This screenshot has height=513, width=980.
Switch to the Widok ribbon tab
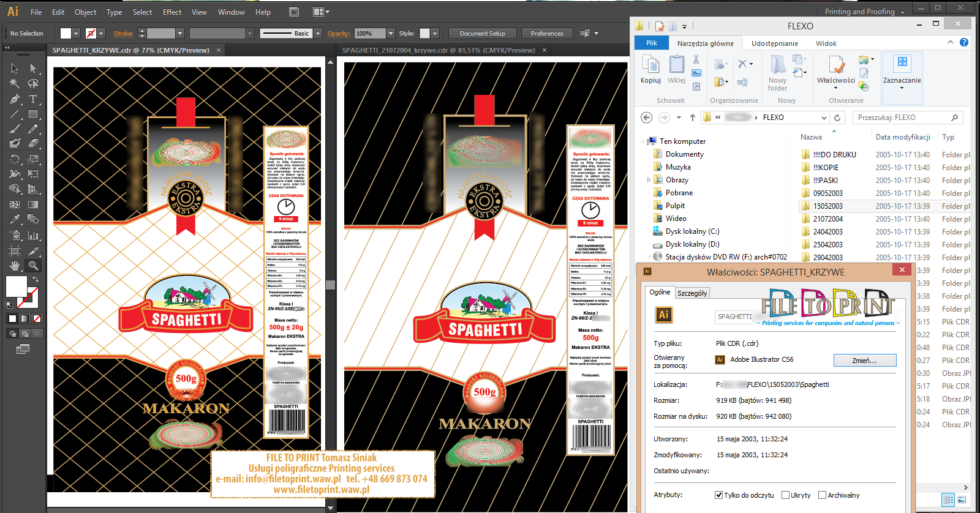(x=826, y=43)
